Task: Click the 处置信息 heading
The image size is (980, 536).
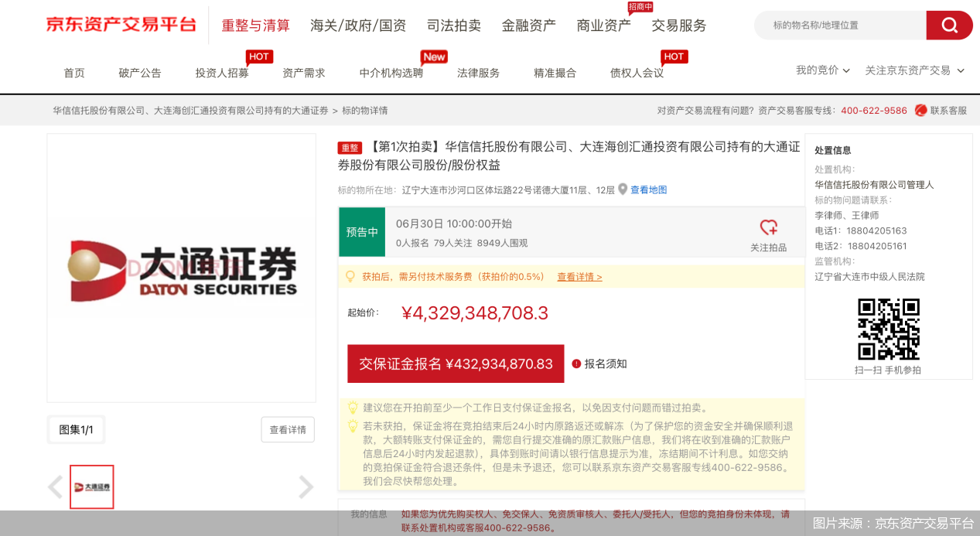Action: pyautogui.click(x=833, y=150)
